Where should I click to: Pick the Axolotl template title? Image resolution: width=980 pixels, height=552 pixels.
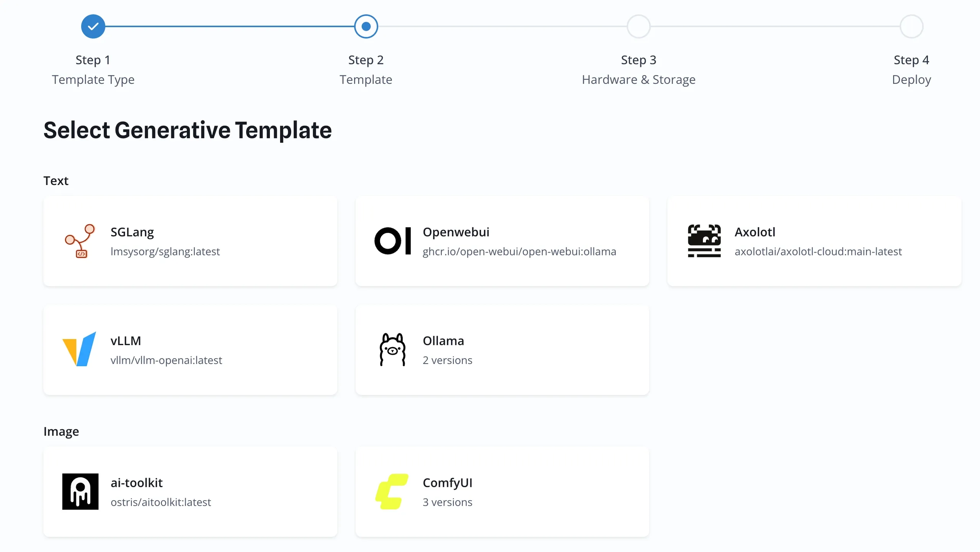(755, 232)
